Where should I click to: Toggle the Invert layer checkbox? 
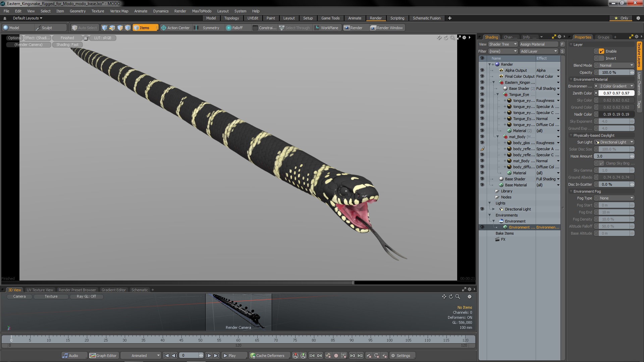(601, 58)
